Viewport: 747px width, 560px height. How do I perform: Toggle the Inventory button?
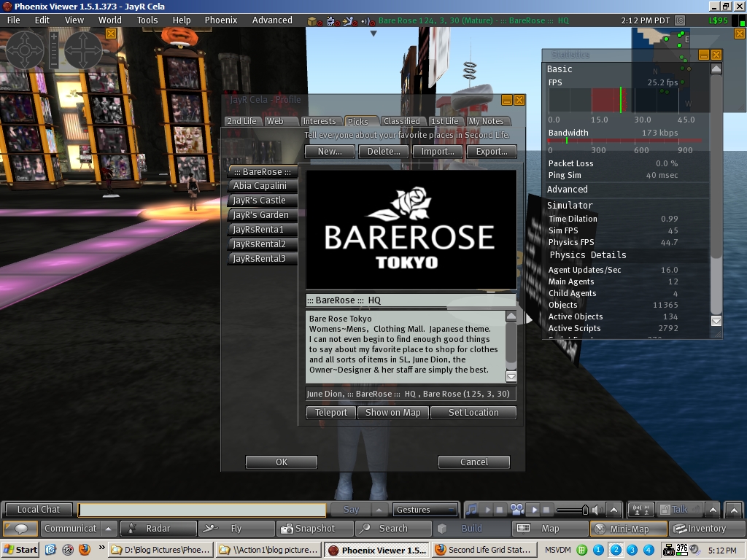click(x=706, y=529)
